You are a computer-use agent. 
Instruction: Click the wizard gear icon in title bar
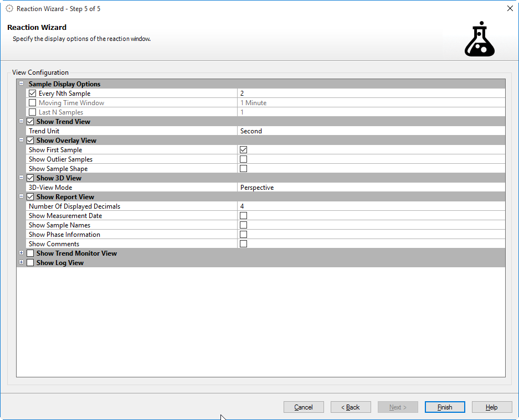click(9, 9)
